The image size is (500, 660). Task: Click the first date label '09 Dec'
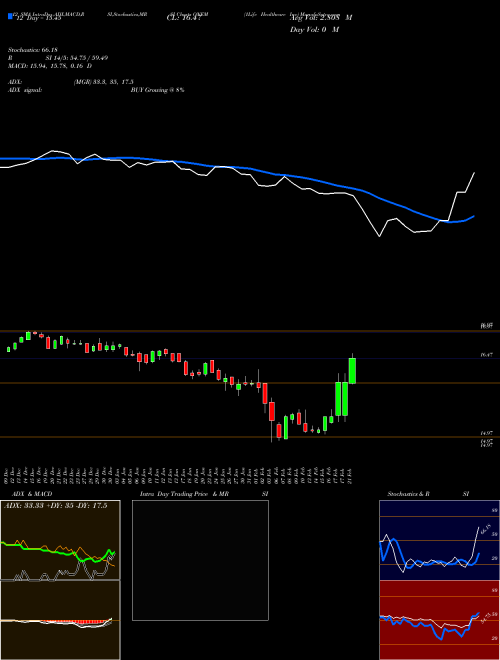7,474
